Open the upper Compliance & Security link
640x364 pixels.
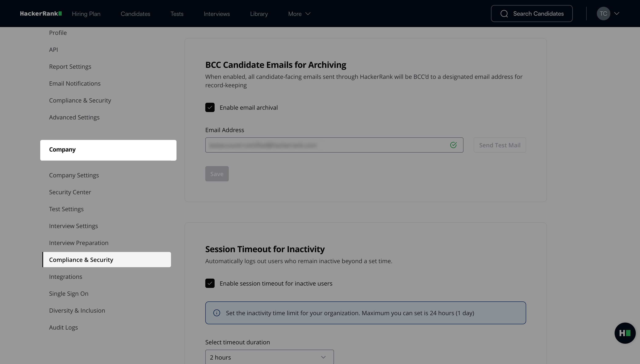point(80,100)
